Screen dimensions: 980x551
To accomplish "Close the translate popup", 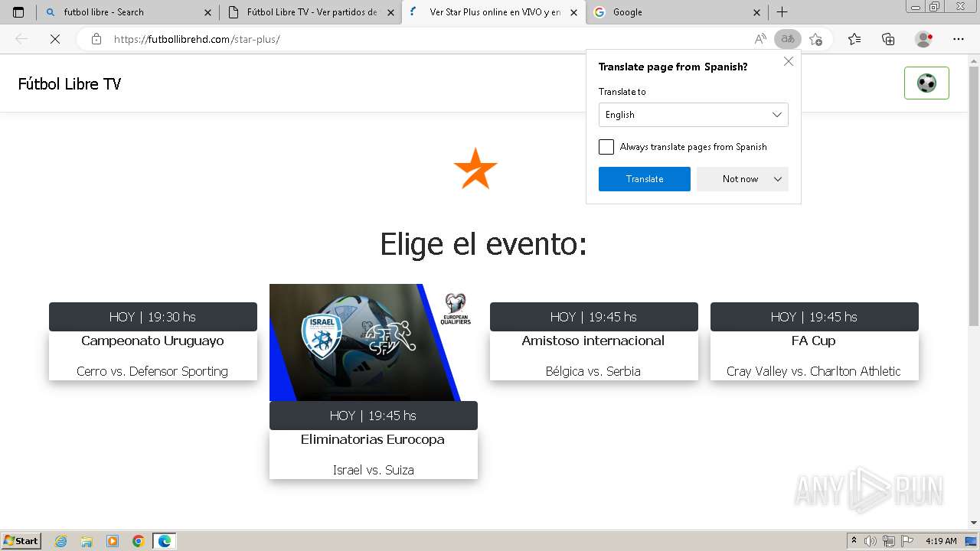I will point(789,62).
